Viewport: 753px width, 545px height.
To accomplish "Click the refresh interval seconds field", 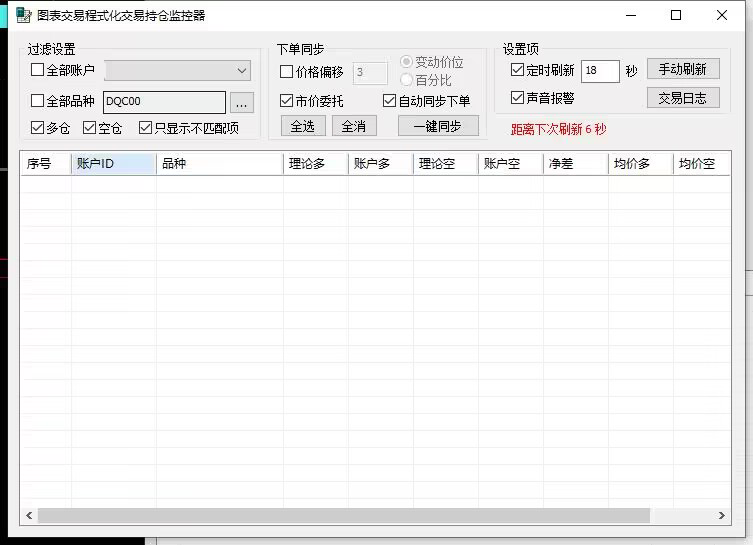I will (600, 71).
